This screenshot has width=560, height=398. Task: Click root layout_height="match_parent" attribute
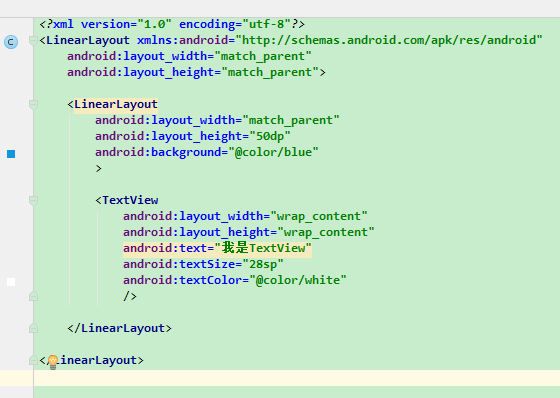[x=193, y=72]
